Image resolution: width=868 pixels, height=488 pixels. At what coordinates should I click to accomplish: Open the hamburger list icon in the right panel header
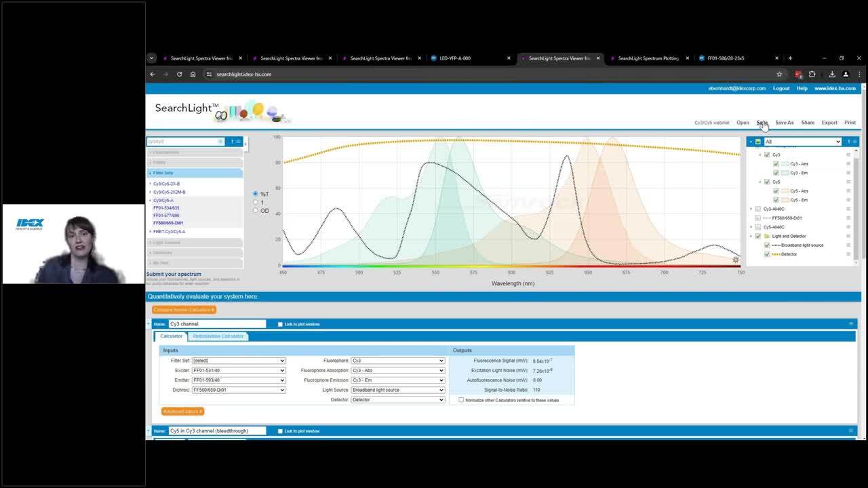click(x=854, y=141)
